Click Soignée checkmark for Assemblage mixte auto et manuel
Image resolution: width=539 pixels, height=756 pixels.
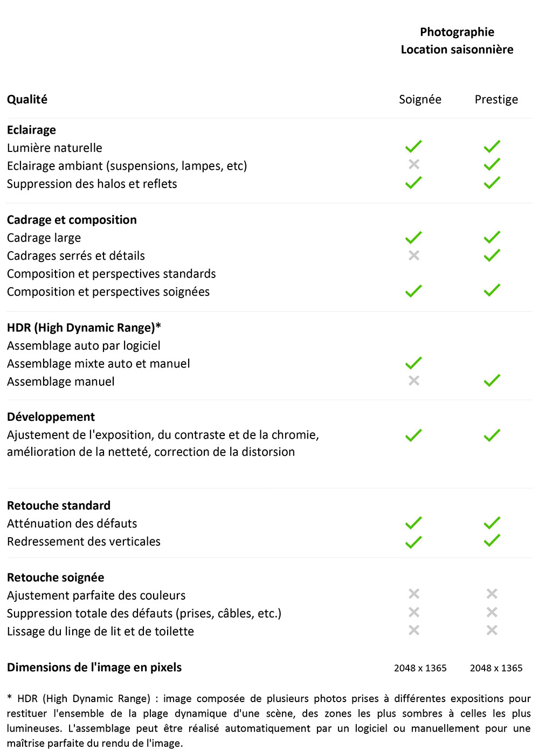coord(413,363)
